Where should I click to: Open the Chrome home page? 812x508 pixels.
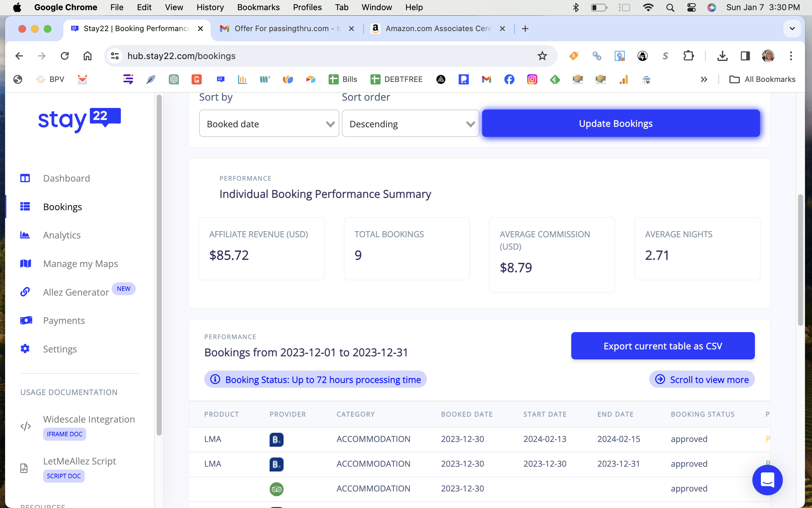[88, 56]
